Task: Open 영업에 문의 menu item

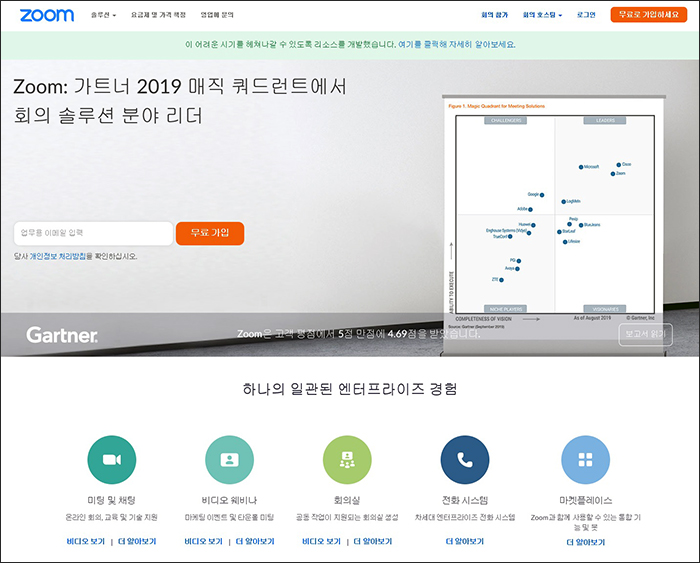Action: click(x=217, y=15)
